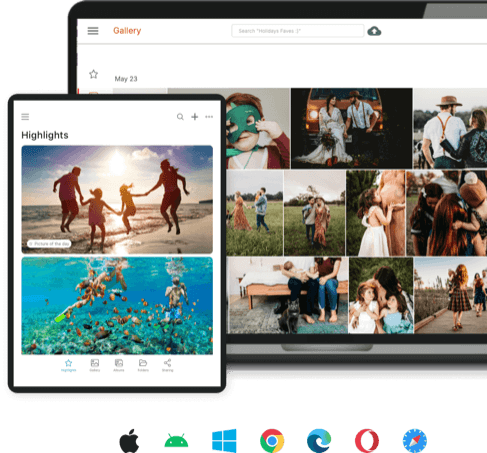Click the Opera browser icon
487x453 pixels.
367,441
